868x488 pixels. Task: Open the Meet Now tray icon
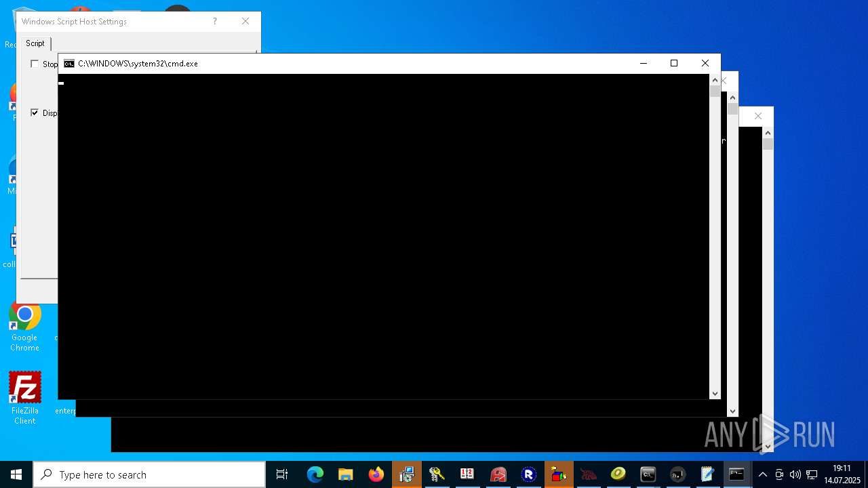(x=779, y=474)
